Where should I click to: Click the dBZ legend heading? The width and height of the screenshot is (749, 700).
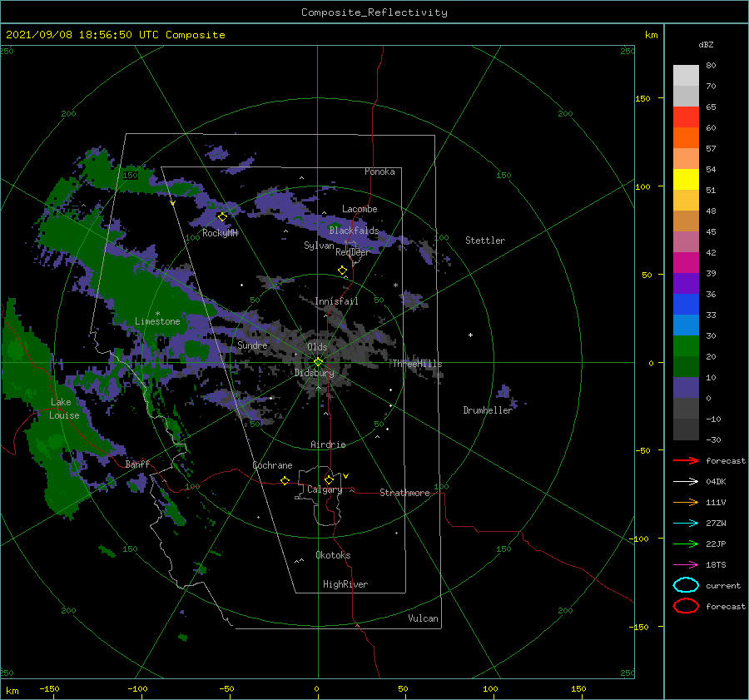(x=706, y=44)
